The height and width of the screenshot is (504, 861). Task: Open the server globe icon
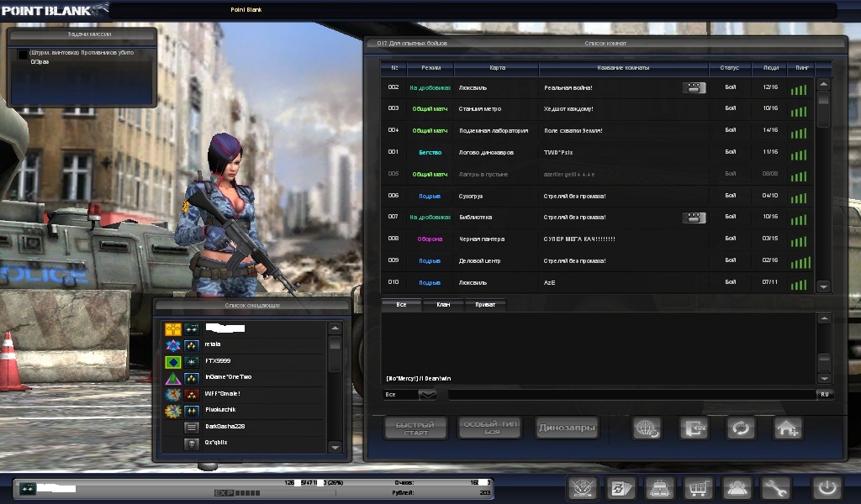647,428
